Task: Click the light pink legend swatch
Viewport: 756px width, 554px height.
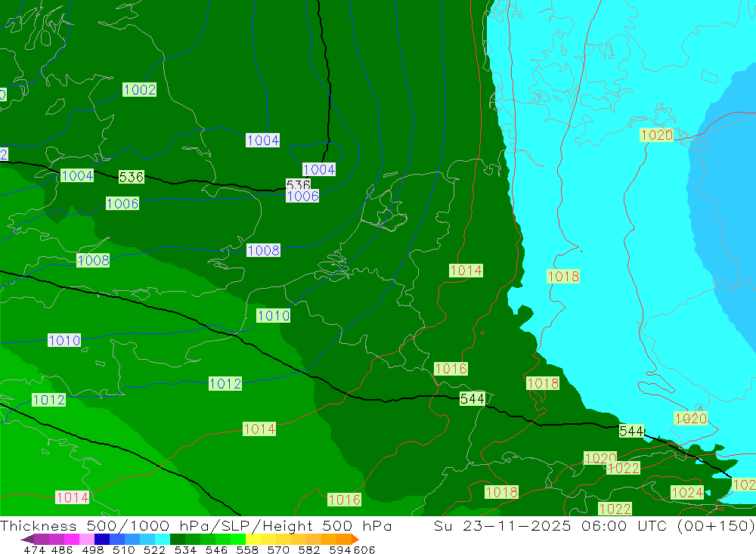Action: 85,539
